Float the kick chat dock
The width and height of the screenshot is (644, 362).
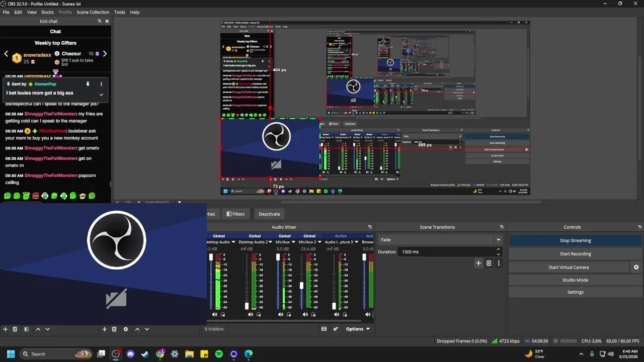100,21
